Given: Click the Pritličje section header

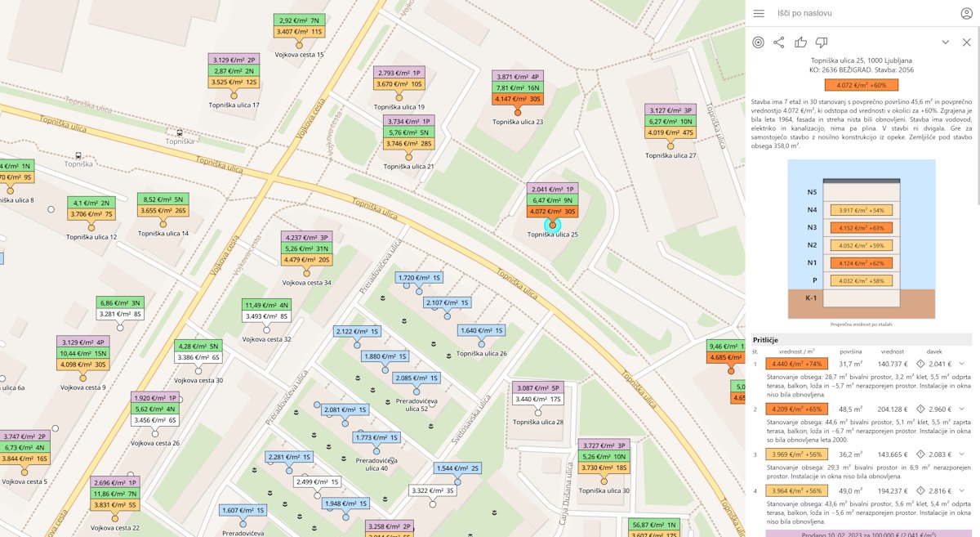Looking at the screenshot, I should pos(861,339).
